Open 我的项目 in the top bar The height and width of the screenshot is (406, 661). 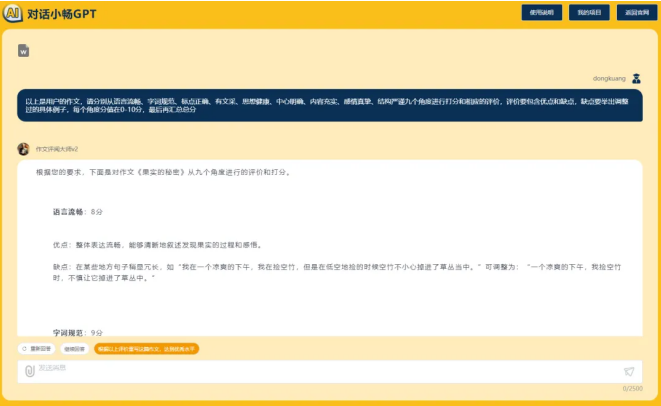(589, 13)
